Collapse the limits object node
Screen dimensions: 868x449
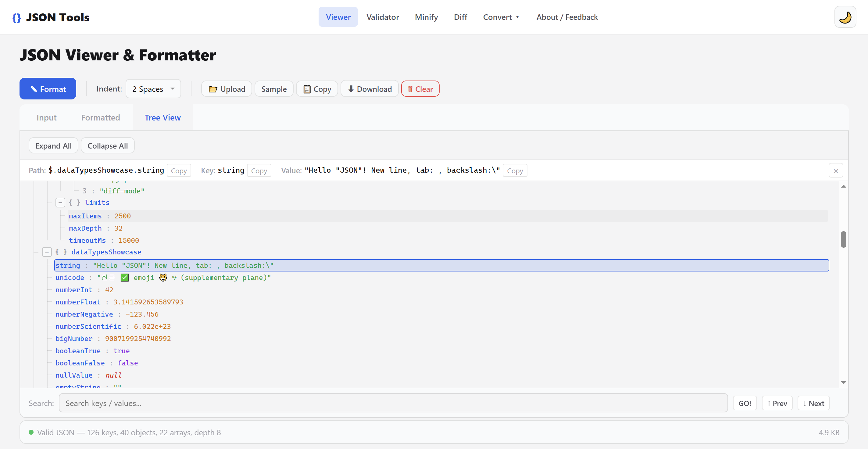pyautogui.click(x=60, y=202)
